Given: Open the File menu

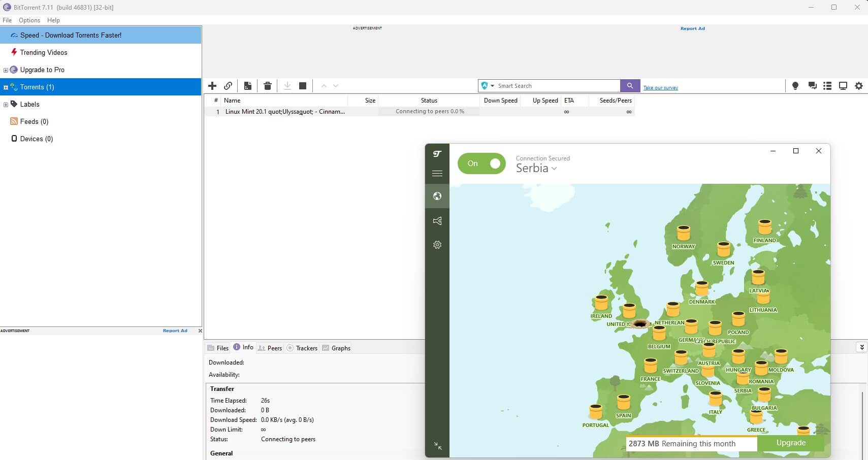Looking at the screenshot, I should point(7,20).
